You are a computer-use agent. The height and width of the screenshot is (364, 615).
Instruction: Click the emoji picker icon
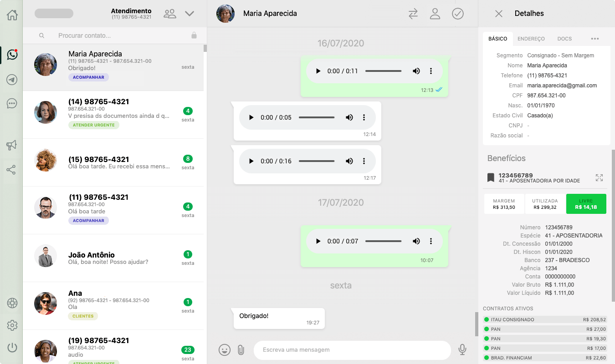tap(224, 349)
